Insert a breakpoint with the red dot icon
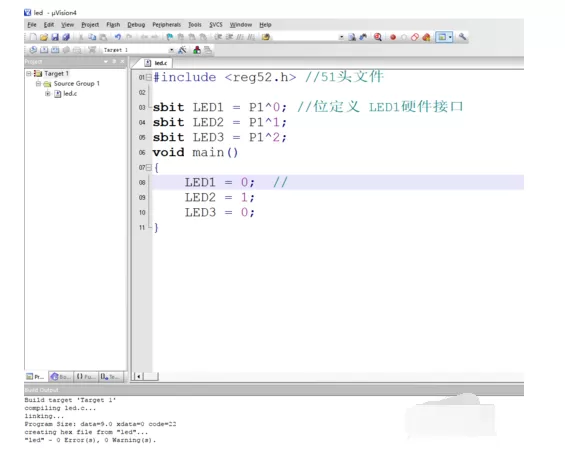This screenshot has width=565, height=455. tap(393, 37)
